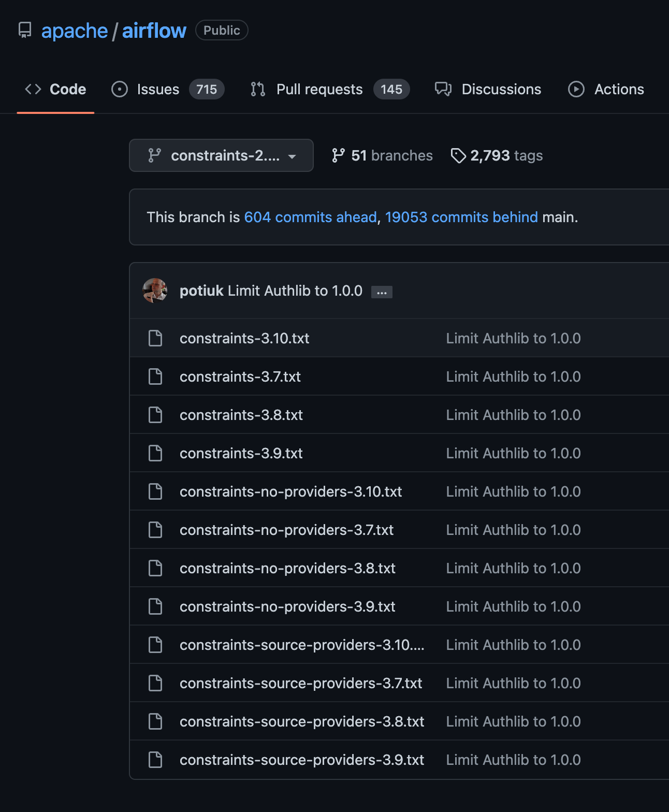Open the Actions tab
This screenshot has height=812, width=669.
pyautogui.click(x=606, y=89)
